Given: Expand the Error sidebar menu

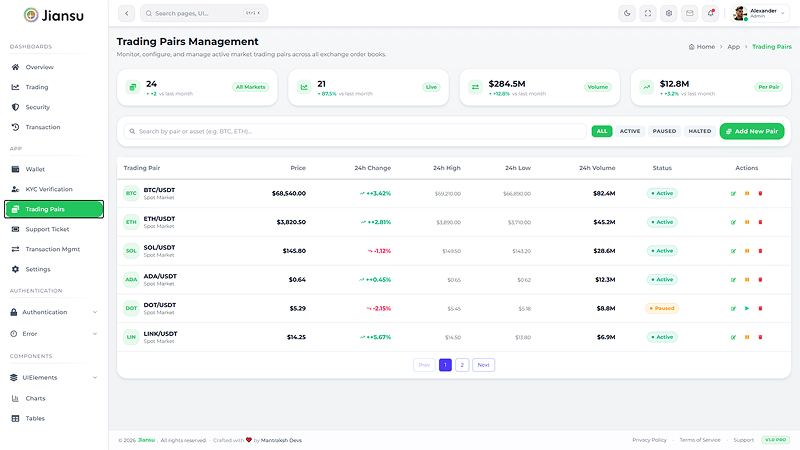Looking at the screenshot, I should (54, 334).
